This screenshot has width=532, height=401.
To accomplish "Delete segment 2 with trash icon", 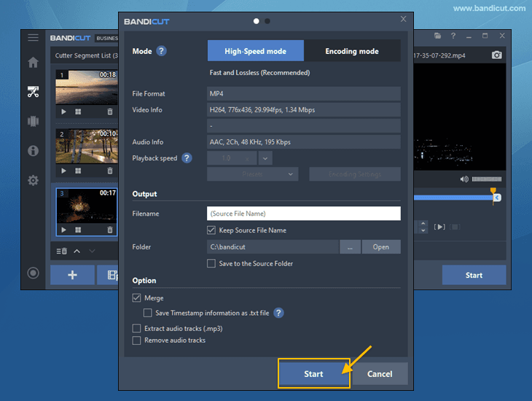I will [110, 171].
